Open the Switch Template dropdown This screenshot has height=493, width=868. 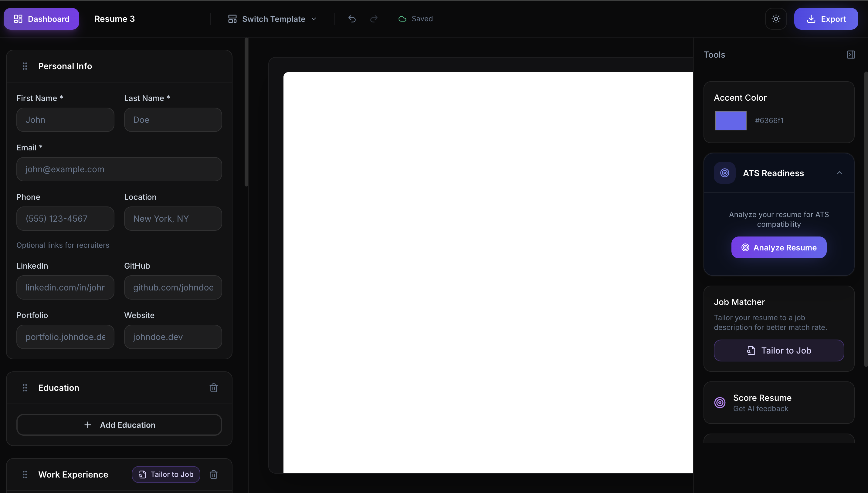click(273, 19)
